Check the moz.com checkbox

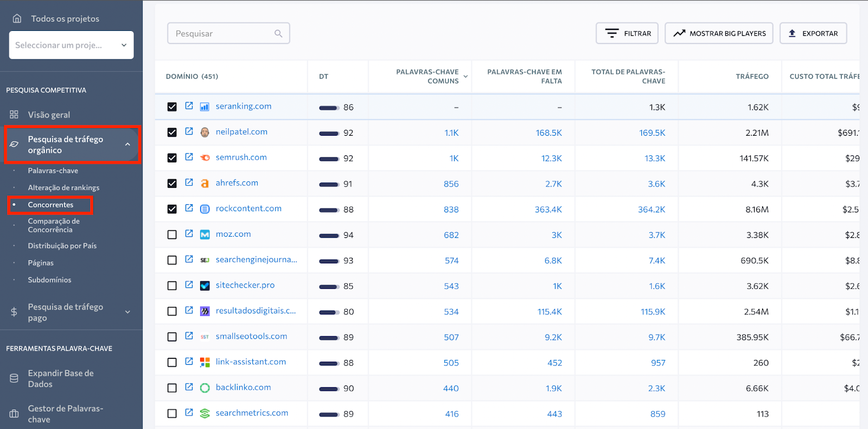pos(172,235)
